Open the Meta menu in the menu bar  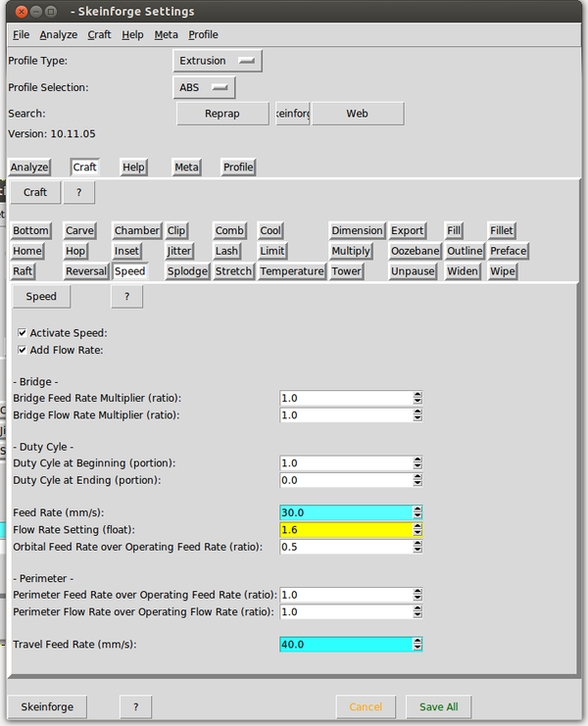tap(166, 34)
